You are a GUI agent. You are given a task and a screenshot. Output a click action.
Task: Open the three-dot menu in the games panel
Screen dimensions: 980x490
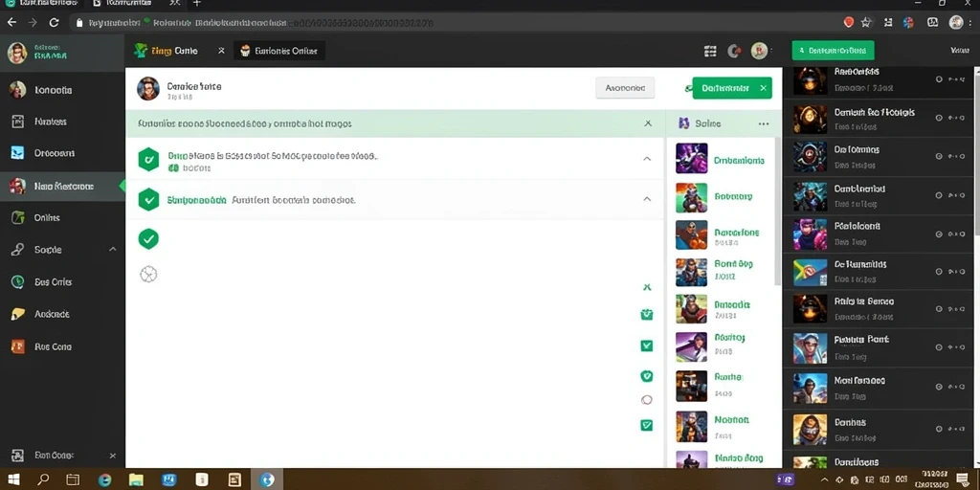click(763, 123)
